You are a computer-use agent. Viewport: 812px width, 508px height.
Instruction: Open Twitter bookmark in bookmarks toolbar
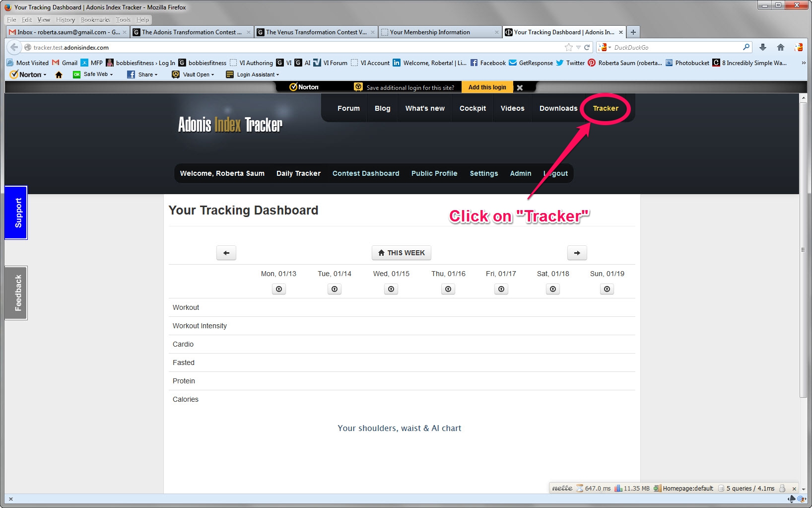(570, 63)
